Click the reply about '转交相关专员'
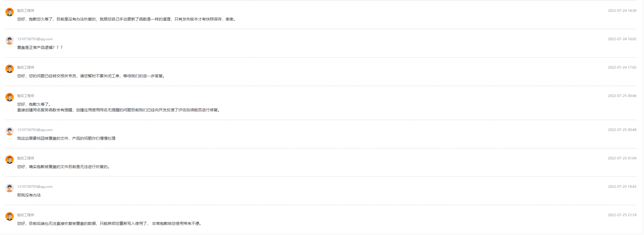This screenshot has width=644, height=235. tap(91, 76)
